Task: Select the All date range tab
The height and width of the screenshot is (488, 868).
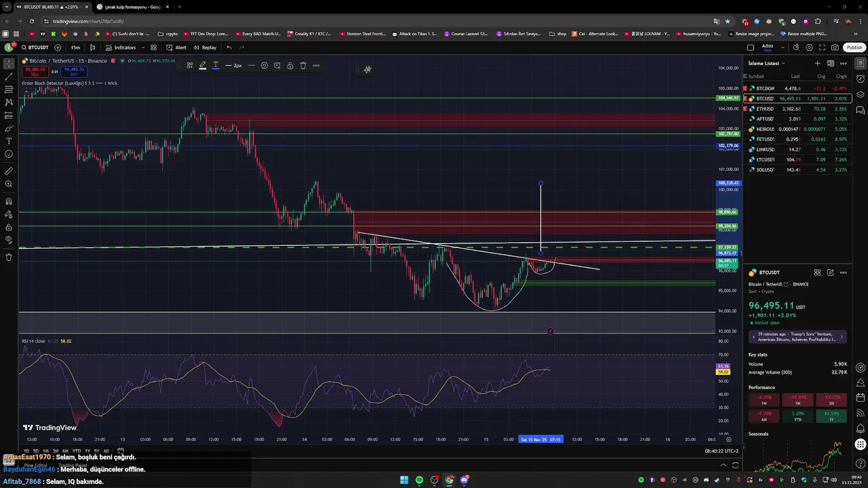Action: 106,451
